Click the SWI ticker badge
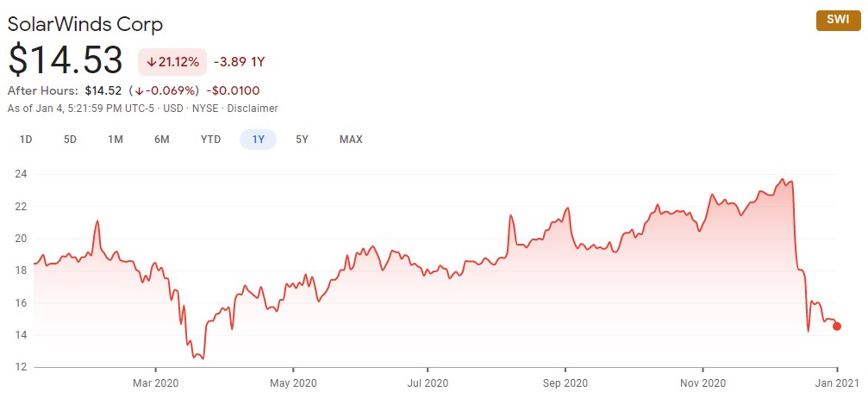 pyautogui.click(x=836, y=21)
